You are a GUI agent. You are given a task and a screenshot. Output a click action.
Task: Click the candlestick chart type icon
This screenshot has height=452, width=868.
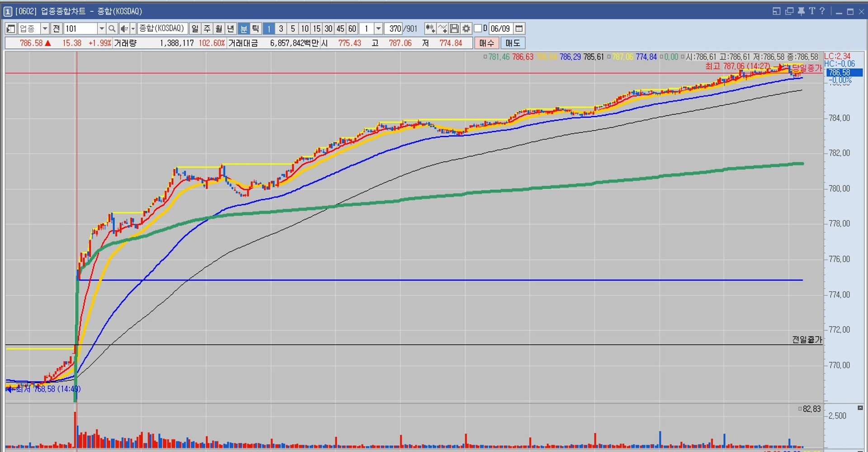(x=430, y=29)
